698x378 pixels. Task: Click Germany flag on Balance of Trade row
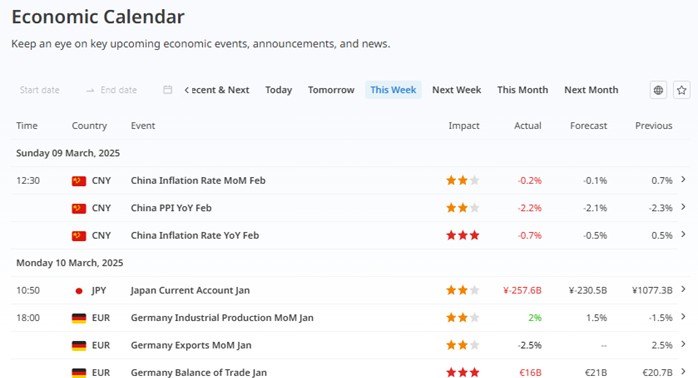click(x=79, y=373)
